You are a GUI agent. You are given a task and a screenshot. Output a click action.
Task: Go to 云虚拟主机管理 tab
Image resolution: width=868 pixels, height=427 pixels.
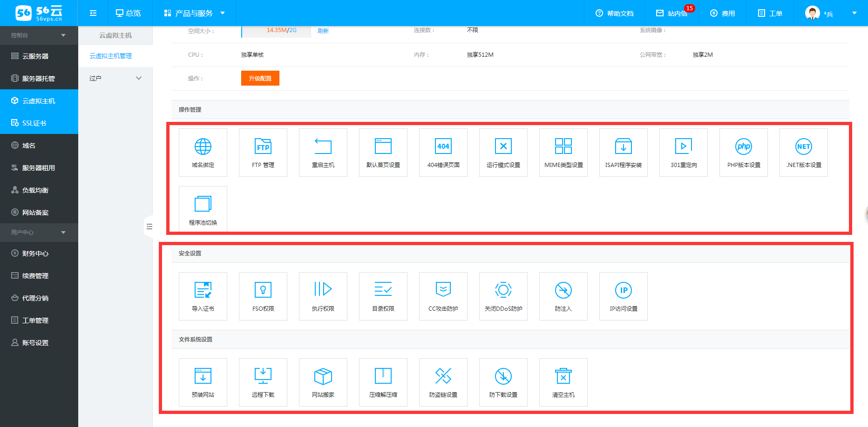[x=111, y=56]
